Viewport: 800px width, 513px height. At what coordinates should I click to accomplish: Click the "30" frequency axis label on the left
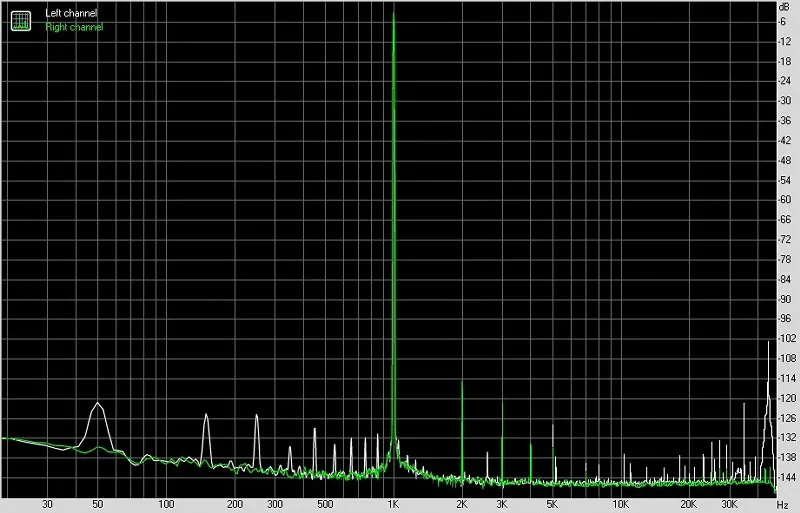click(47, 504)
